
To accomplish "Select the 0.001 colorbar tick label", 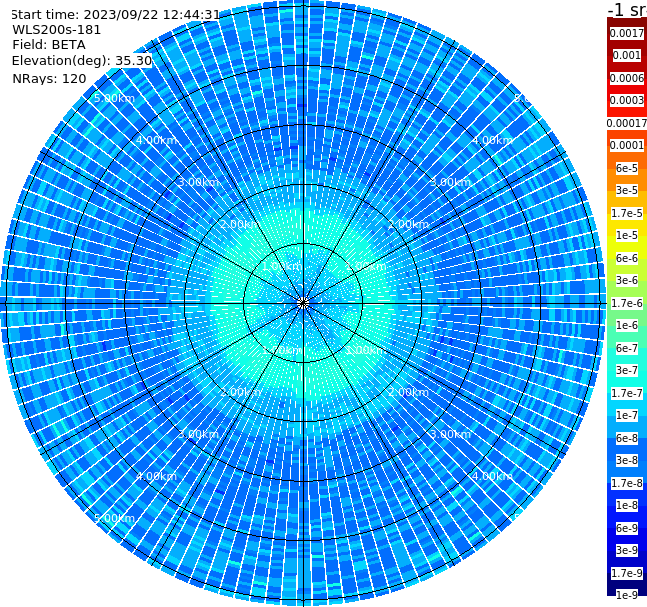I will (627, 55).
